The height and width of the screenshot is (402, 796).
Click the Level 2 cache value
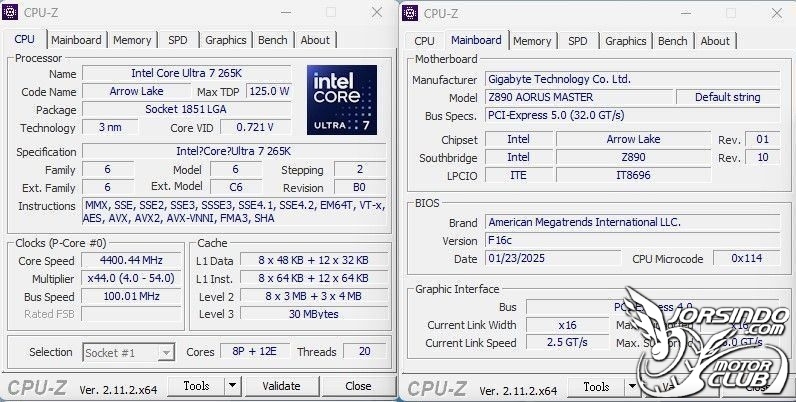314,296
